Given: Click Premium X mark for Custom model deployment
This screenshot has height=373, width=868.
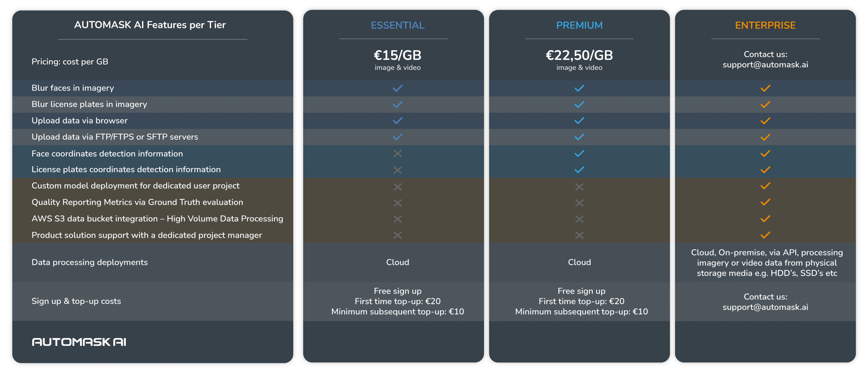Looking at the screenshot, I should (x=579, y=186).
